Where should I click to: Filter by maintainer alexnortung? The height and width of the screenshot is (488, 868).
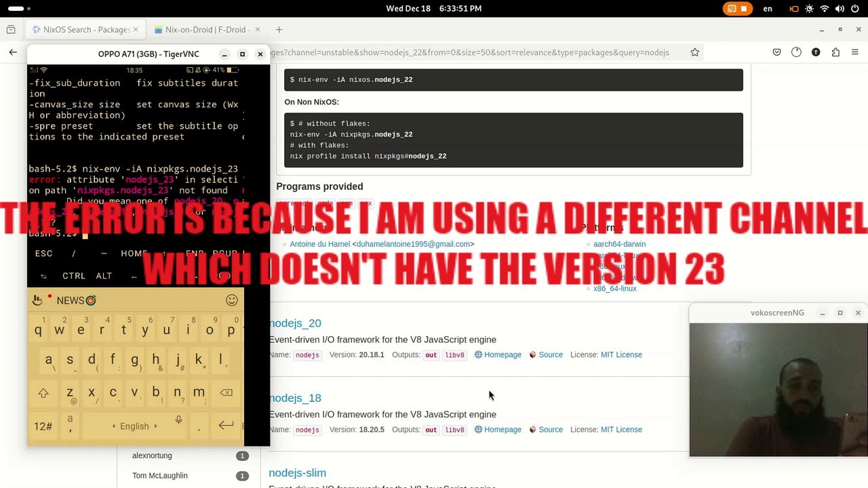pyautogui.click(x=152, y=455)
